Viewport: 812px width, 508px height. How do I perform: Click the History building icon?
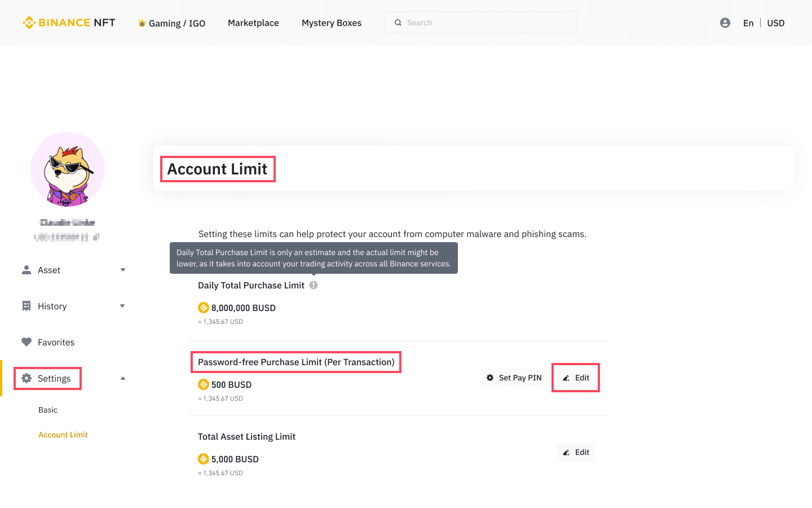27,306
